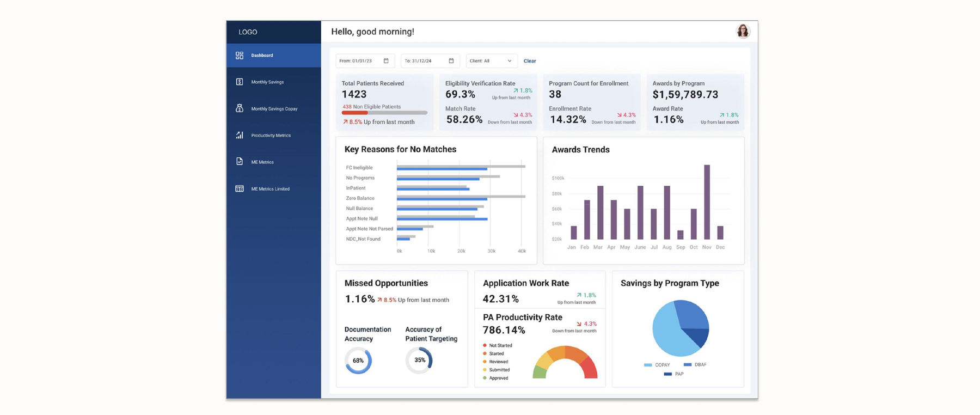Click the From: 01/01/23 date field
Screen dimensions: 980x415
[x=365, y=60]
